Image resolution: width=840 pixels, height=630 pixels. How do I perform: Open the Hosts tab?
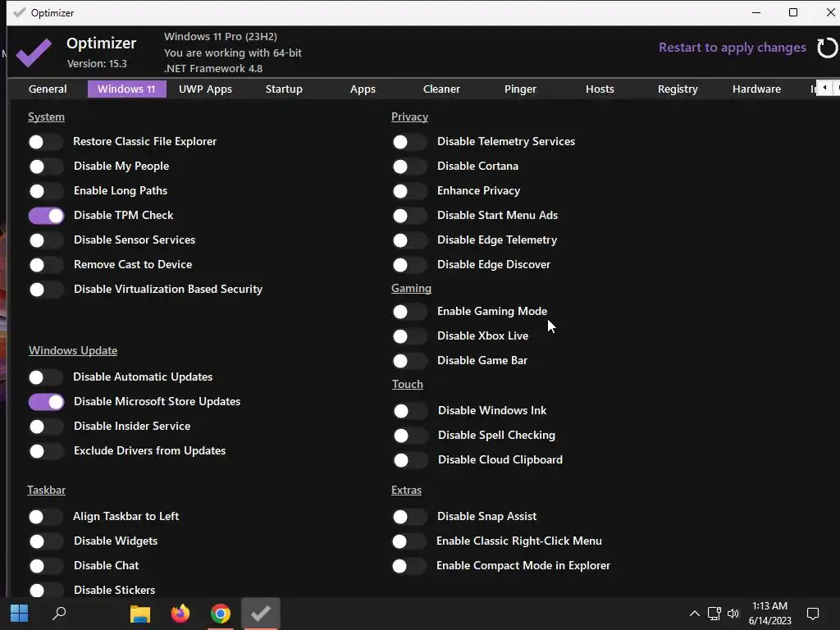pyautogui.click(x=600, y=89)
